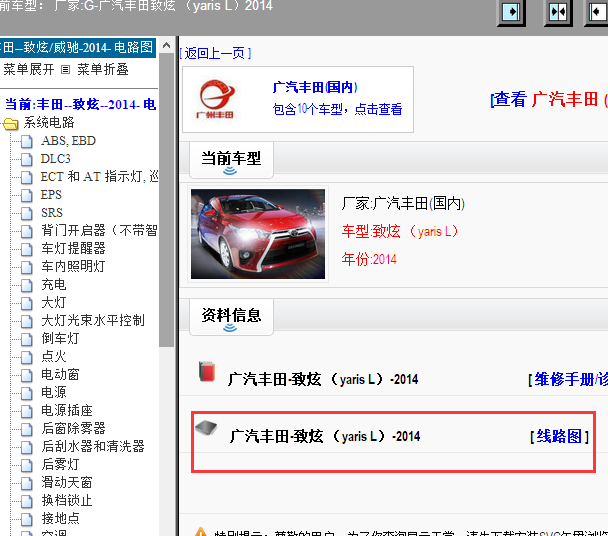Click the gray wiring diagram book icon

[206, 429]
